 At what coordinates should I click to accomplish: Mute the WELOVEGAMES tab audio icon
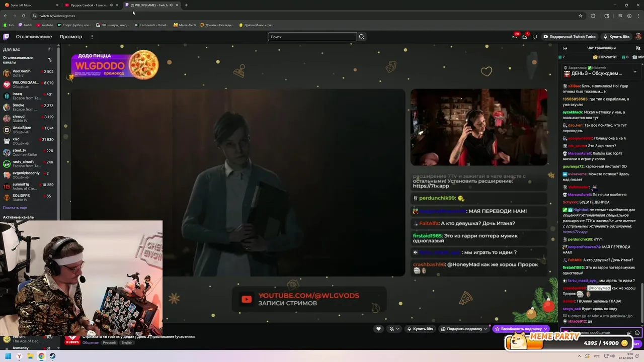coord(171,5)
